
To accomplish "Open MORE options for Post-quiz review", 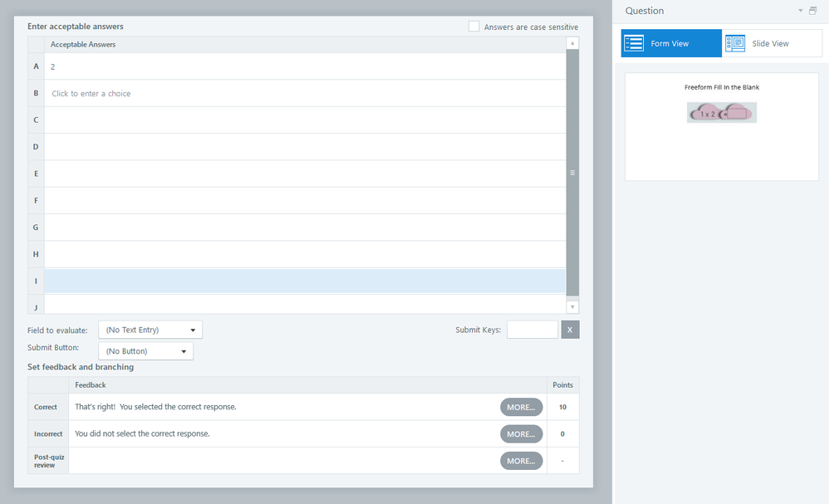I will 522,461.
